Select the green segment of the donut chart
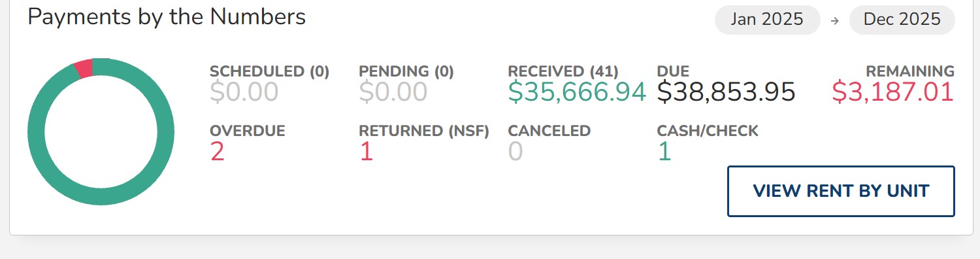 click(x=101, y=198)
